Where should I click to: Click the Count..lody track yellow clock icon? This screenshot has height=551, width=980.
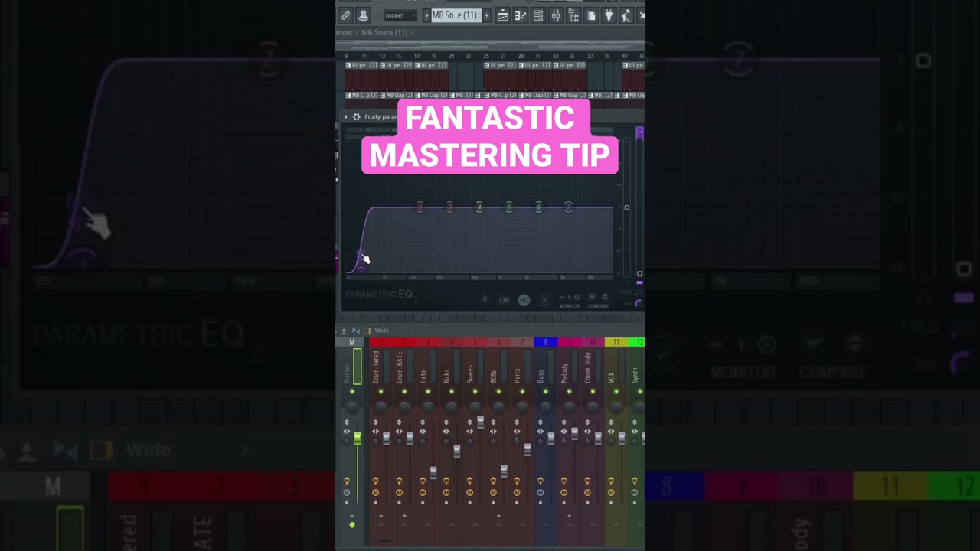coord(588,492)
